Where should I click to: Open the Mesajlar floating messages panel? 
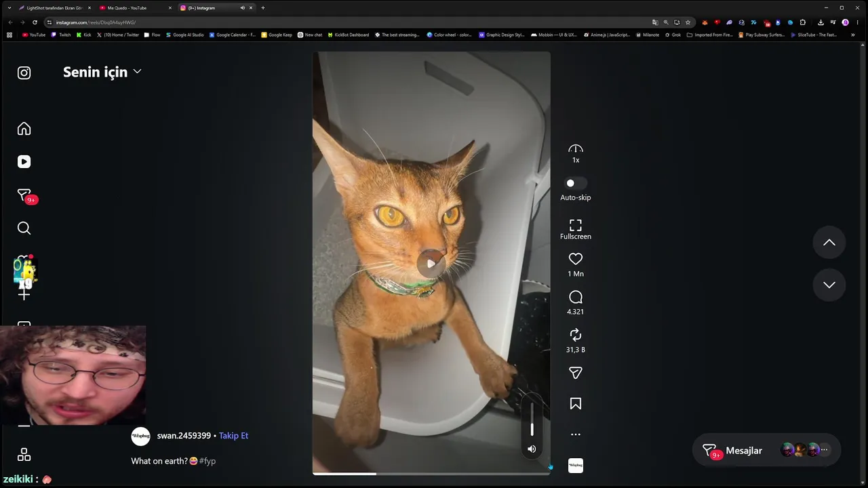(766, 450)
